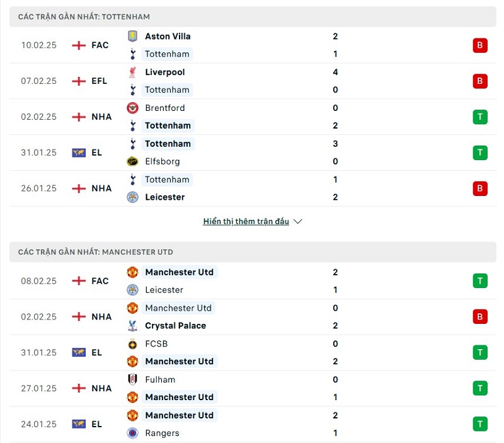Click the EL competition flag on 31.01.25 Elfsborg match
The height and width of the screenshot is (443, 504).
[79, 152]
